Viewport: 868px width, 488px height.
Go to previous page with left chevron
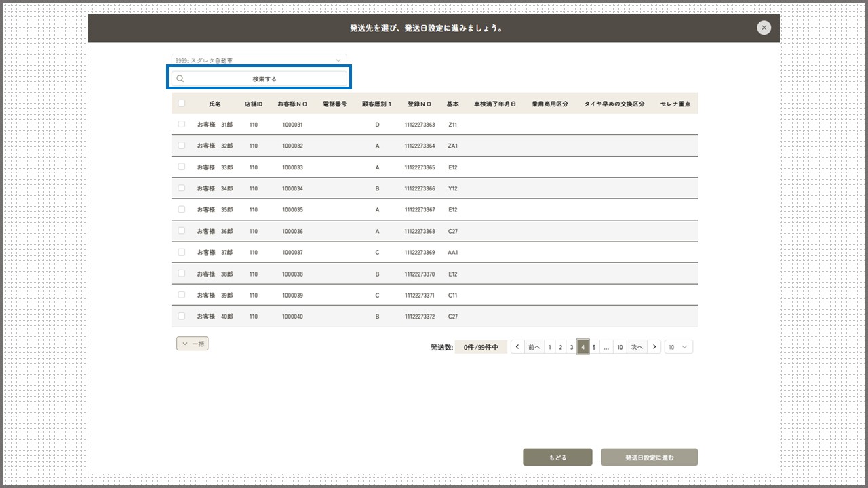point(517,347)
